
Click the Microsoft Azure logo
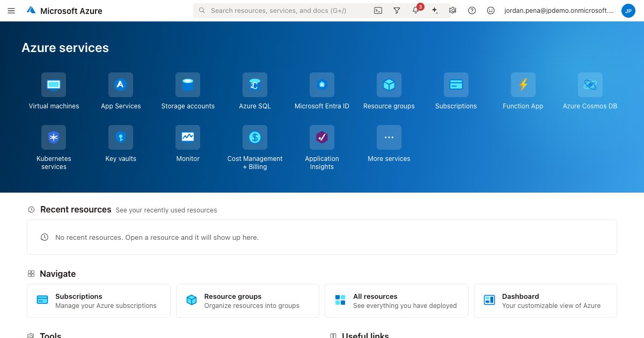pos(64,10)
